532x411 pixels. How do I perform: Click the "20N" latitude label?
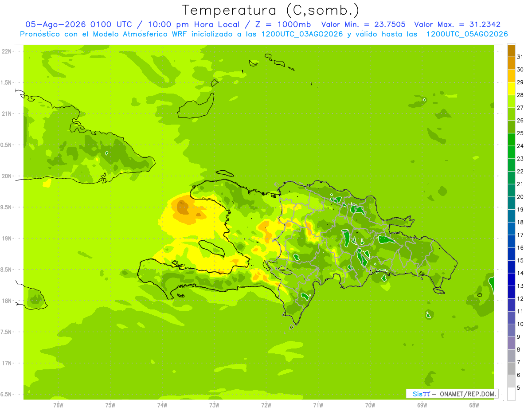click(x=7, y=176)
